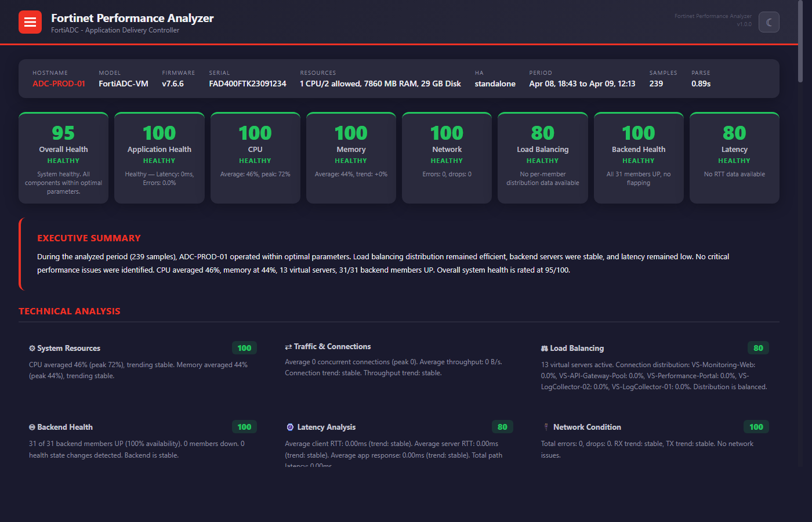Image resolution: width=812 pixels, height=522 pixels.
Task: Click the server icon next to Backend Health
Action: pyautogui.click(x=32, y=427)
